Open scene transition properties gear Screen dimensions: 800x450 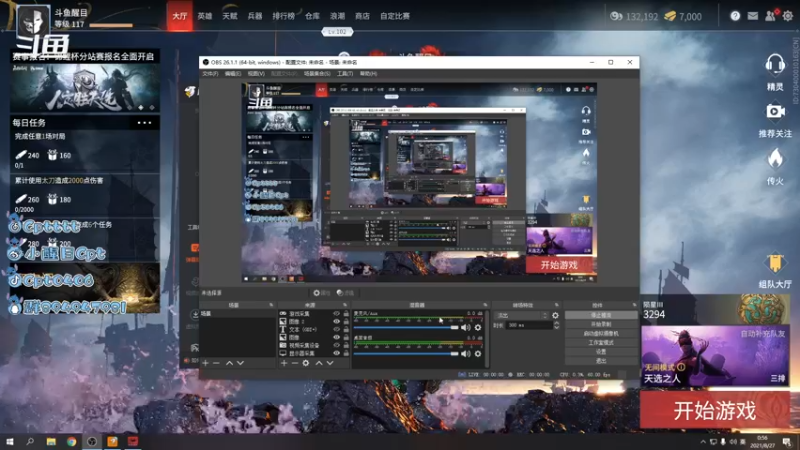(555, 315)
